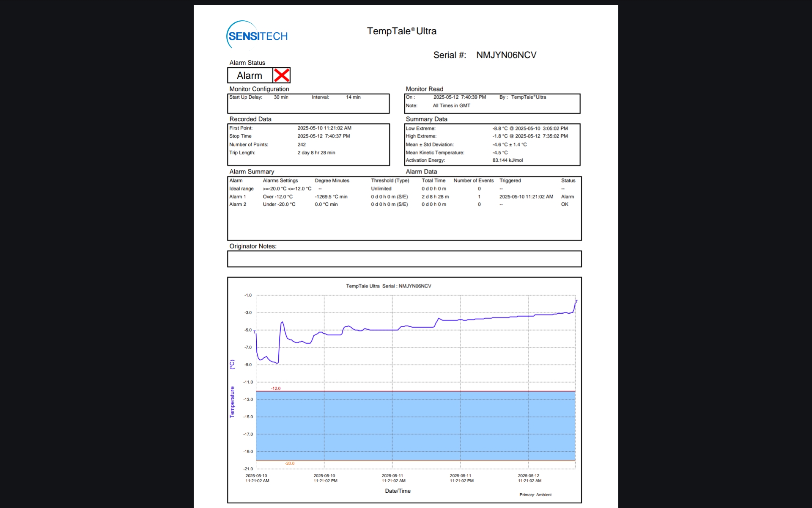The height and width of the screenshot is (508, 812).
Task: Click the Temperature (°C) axis label
Action: coord(232,389)
